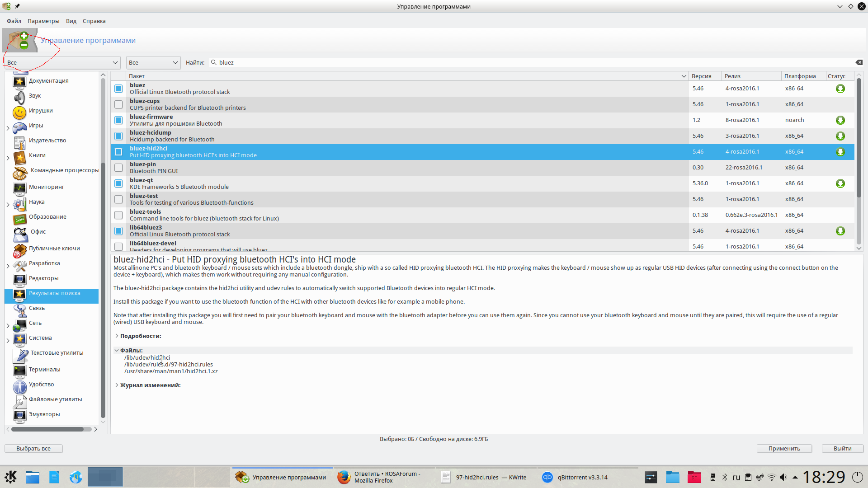
Task: Click the Выбрать все button
Action: tap(33, 448)
